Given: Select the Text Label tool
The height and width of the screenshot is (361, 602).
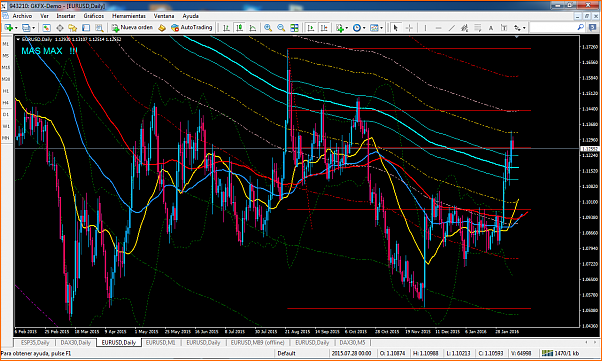Looking at the screenshot, I should coord(504,28).
